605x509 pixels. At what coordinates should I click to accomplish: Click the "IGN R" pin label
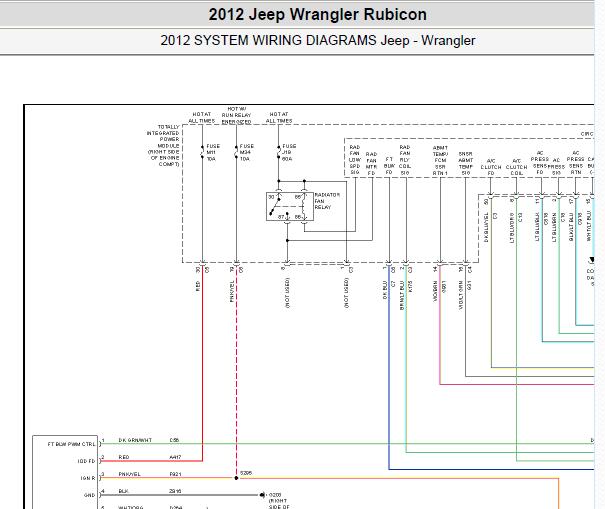point(88,478)
